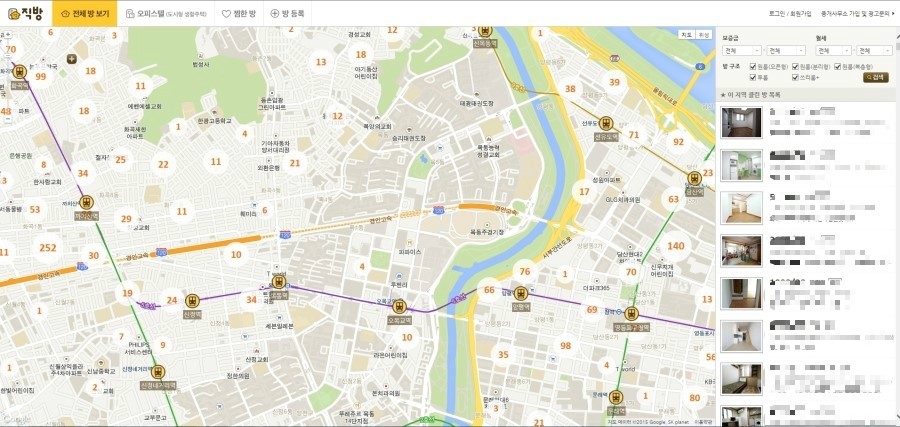Open the 35 rooms cluster marker
900x427 pixels.
click(x=503, y=355)
